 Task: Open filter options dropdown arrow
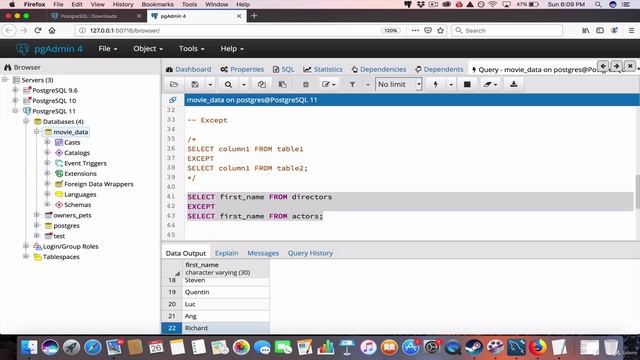point(367,84)
